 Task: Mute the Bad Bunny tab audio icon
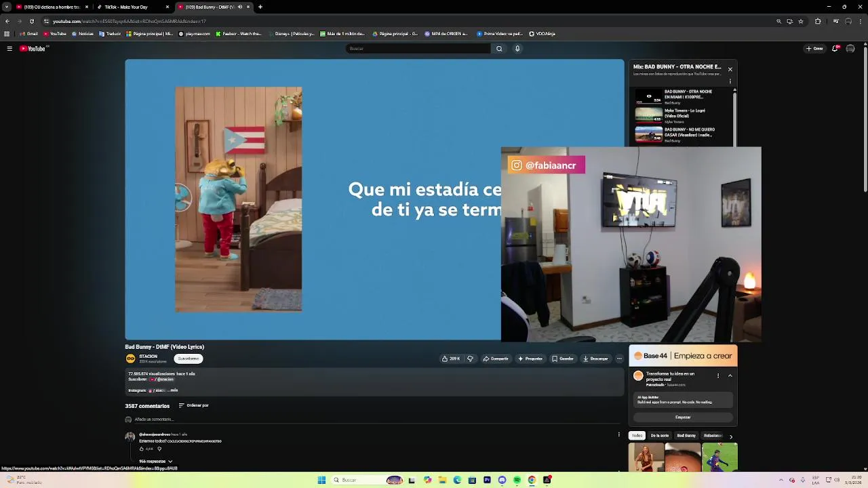pos(239,7)
